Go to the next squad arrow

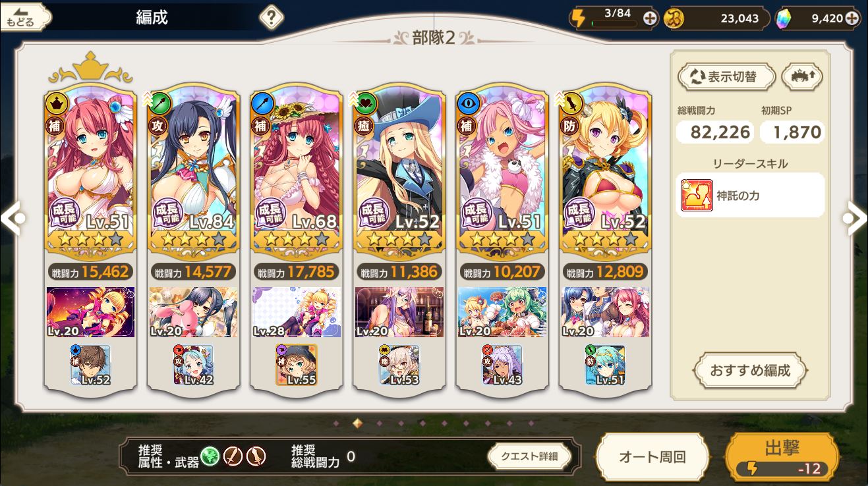855,218
